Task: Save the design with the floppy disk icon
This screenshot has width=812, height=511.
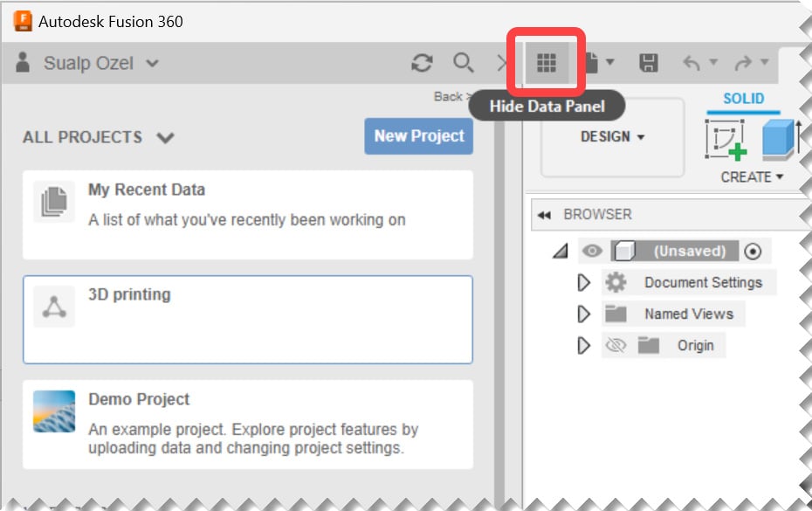Action: [x=649, y=63]
